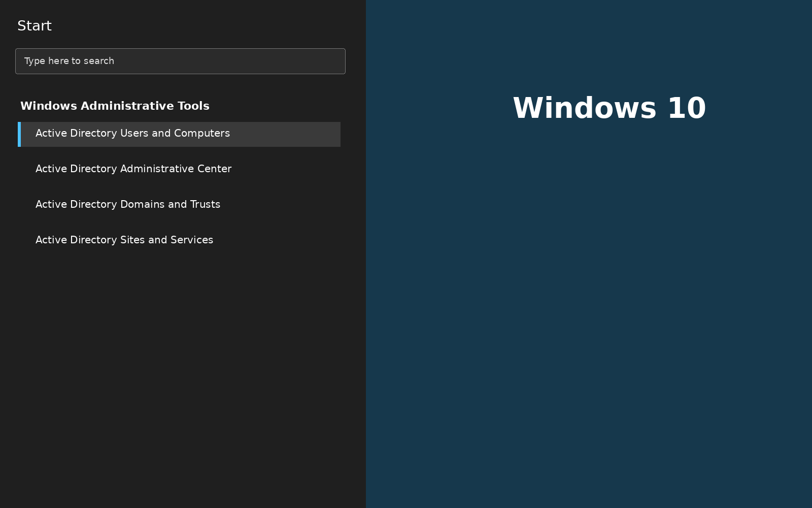Open Active Directory Users and Computers
The width and height of the screenshot is (812, 508).
click(x=179, y=134)
